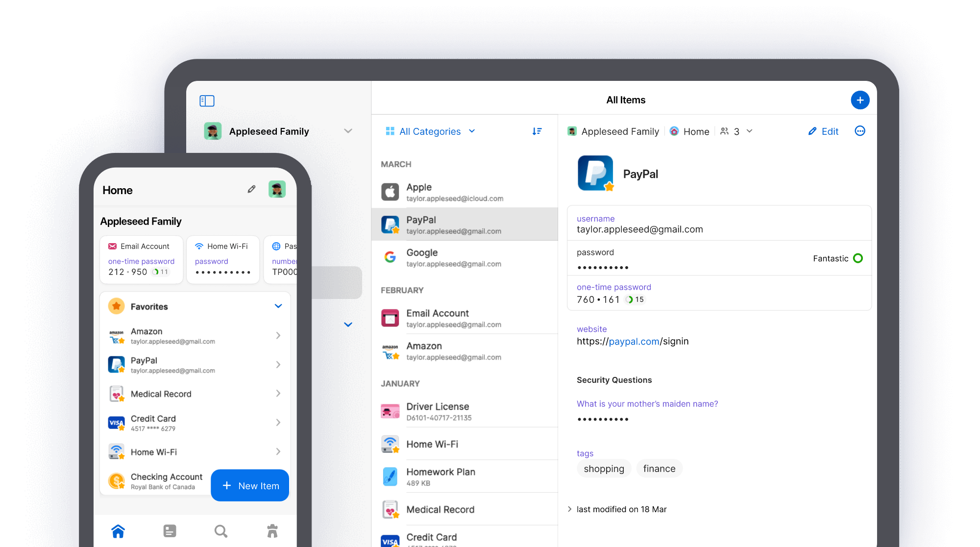Tap the New Item button
The image size is (980, 547).
point(250,486)
